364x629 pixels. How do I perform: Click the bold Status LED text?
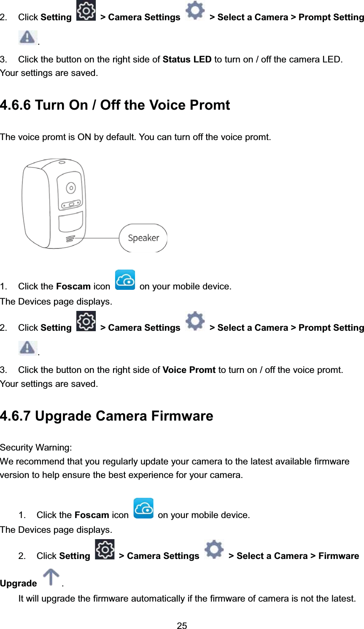click(187, 59)
